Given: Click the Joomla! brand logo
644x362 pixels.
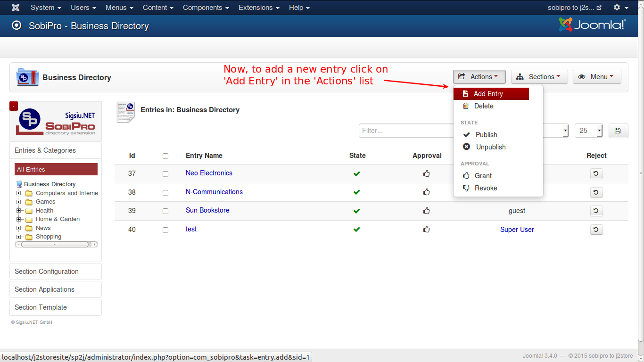Looking at the screenshot, I should point(592,25).
